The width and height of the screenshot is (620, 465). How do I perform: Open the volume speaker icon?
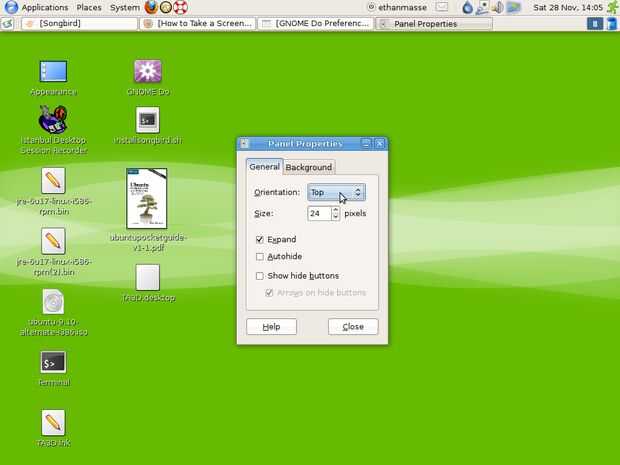pos(497,7)
